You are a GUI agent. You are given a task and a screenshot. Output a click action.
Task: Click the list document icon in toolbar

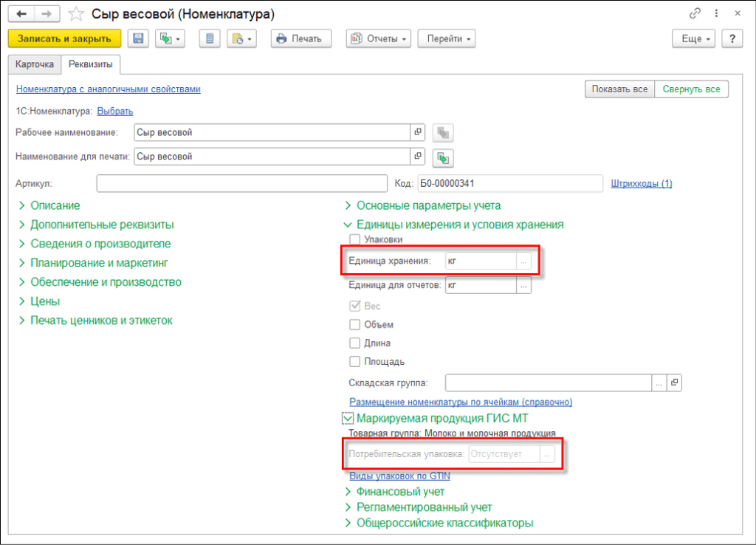pyautogui.click(x=210, y=39)
